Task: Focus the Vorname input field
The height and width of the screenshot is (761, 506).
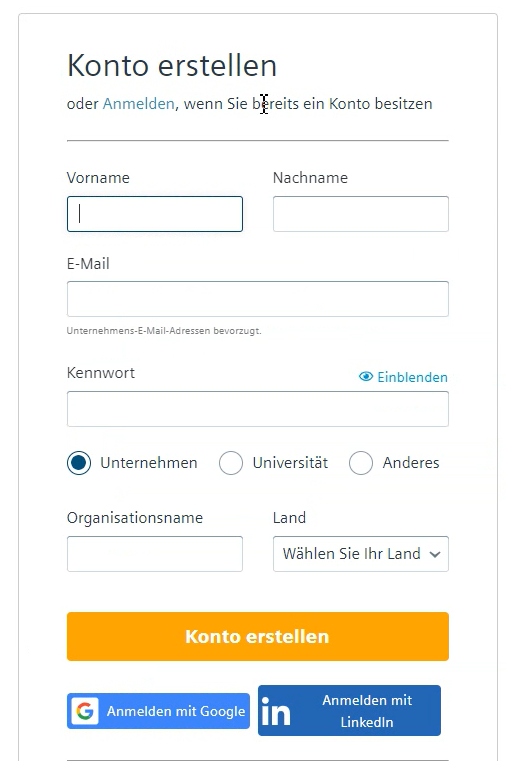Action: point(155,214)
